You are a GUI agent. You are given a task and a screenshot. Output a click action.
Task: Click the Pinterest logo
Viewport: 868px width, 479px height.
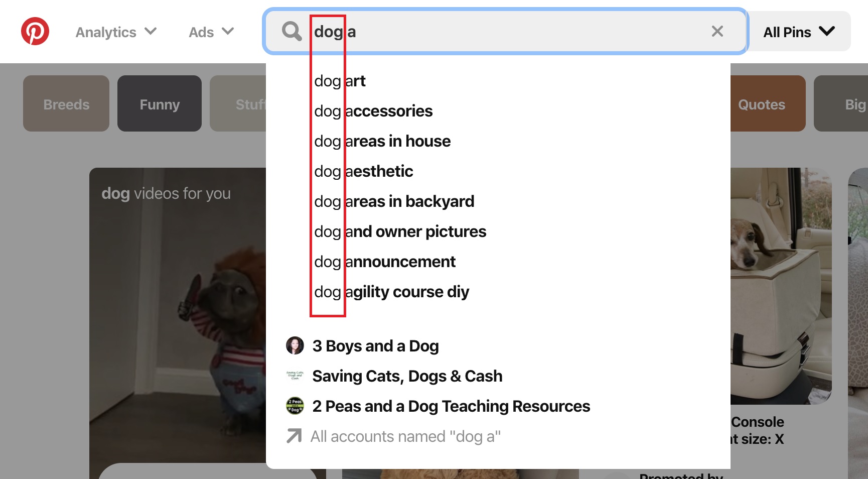[34, 31]
